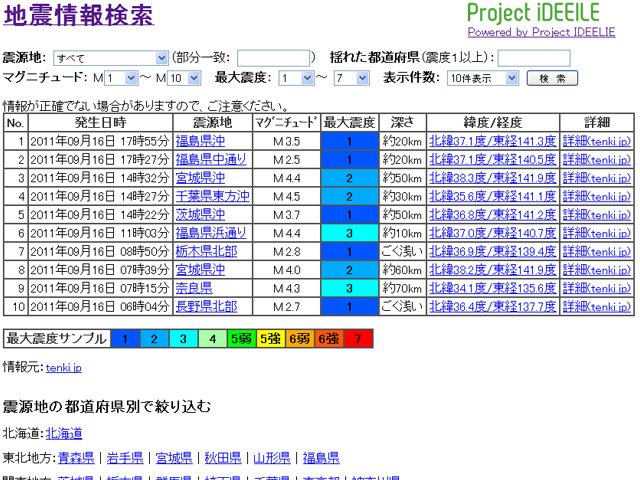Open the 奈良県 epicenter link in row 9
The width and height of the screenshot is (640, 480).
(193, 288)
